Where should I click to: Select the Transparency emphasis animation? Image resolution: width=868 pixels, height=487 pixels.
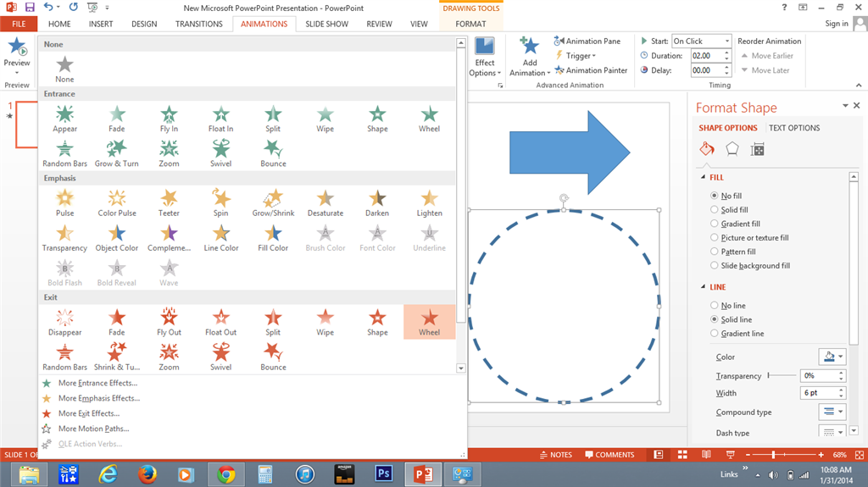(x=64, y=238)
